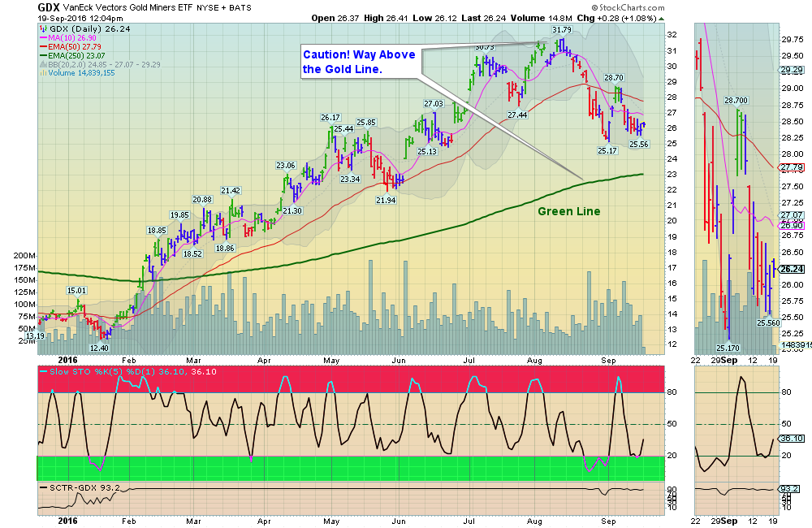Click the 36.10 stochastic value tag
This screenshot has width=812, height=528.
point(792,439)
